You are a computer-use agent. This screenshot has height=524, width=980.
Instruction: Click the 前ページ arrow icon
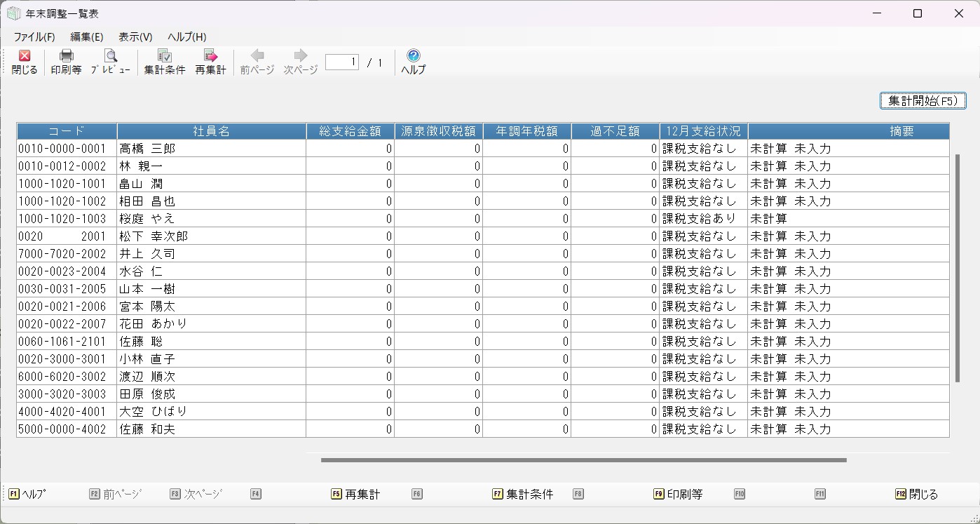(x=257, y=56)
